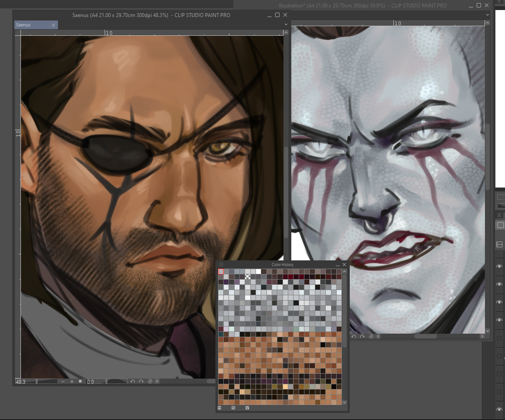Expand the Saenus window tab list chevron
Viewport: 505px width, 420px height.
(286, 25)
